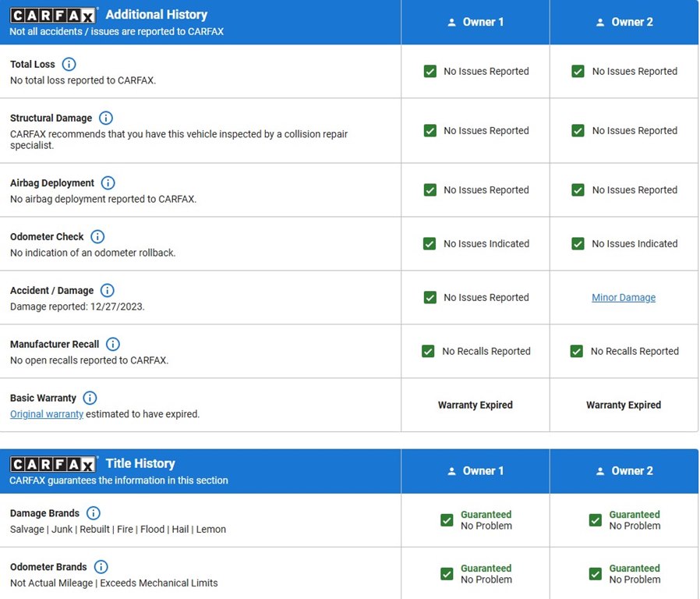
Task: Click Owner 1 Total Loss green checkmark
Action: tap(430, 71)
